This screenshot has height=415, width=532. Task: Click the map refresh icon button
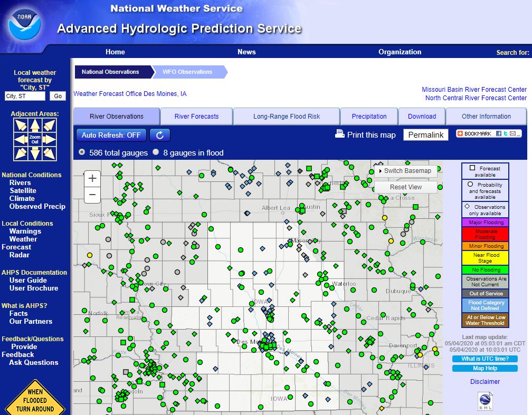pyautogui.click(x=160, y=135)
